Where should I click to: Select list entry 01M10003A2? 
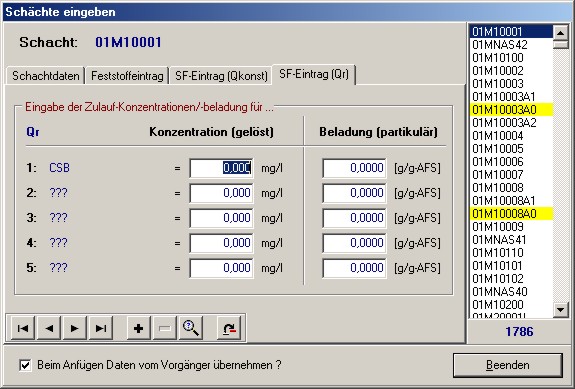(511, 122)
